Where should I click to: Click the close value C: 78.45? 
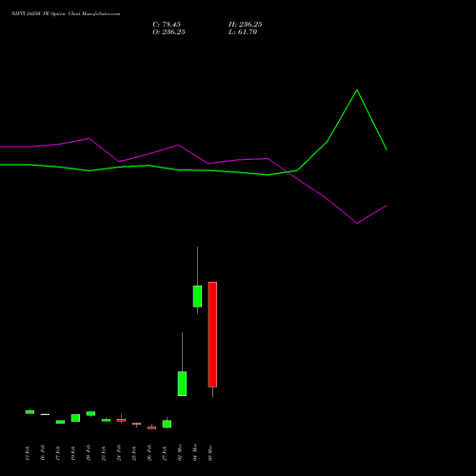tap(167, 25)
